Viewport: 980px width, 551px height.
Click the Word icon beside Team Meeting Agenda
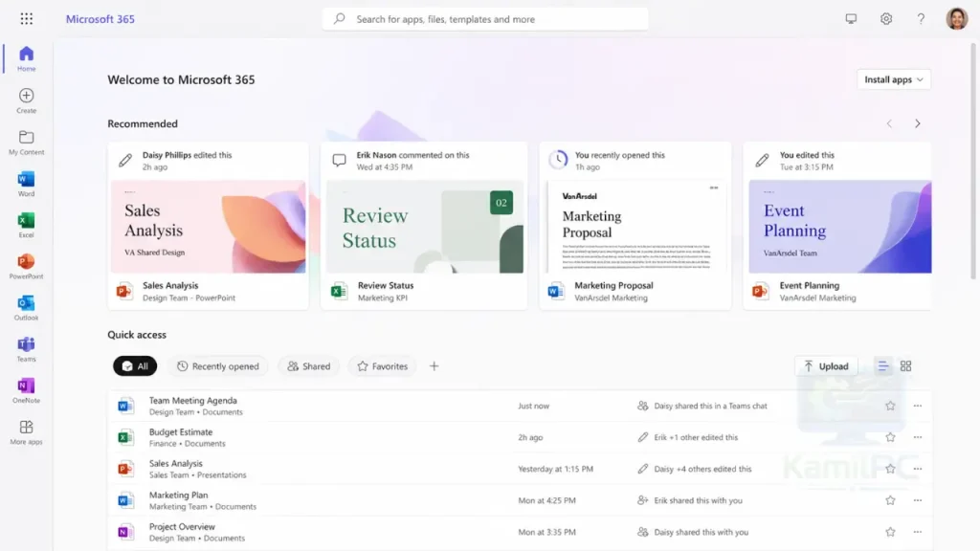[x=125, y=406]
